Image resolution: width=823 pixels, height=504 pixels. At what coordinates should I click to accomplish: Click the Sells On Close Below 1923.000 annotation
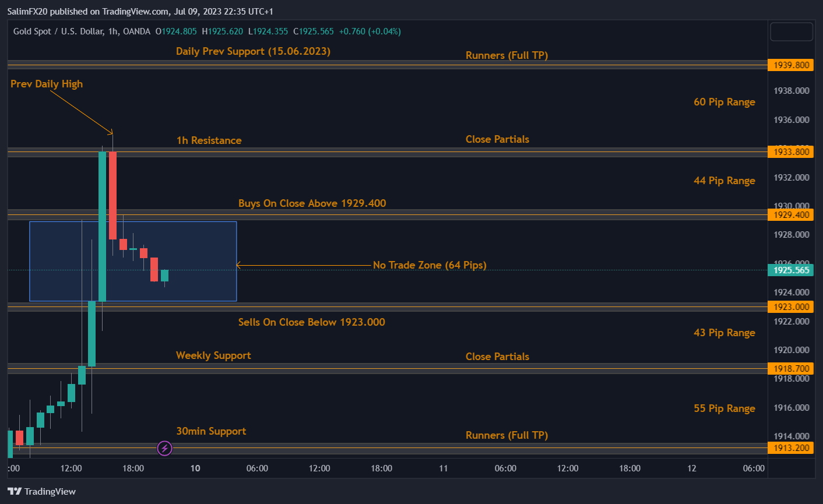312,322
